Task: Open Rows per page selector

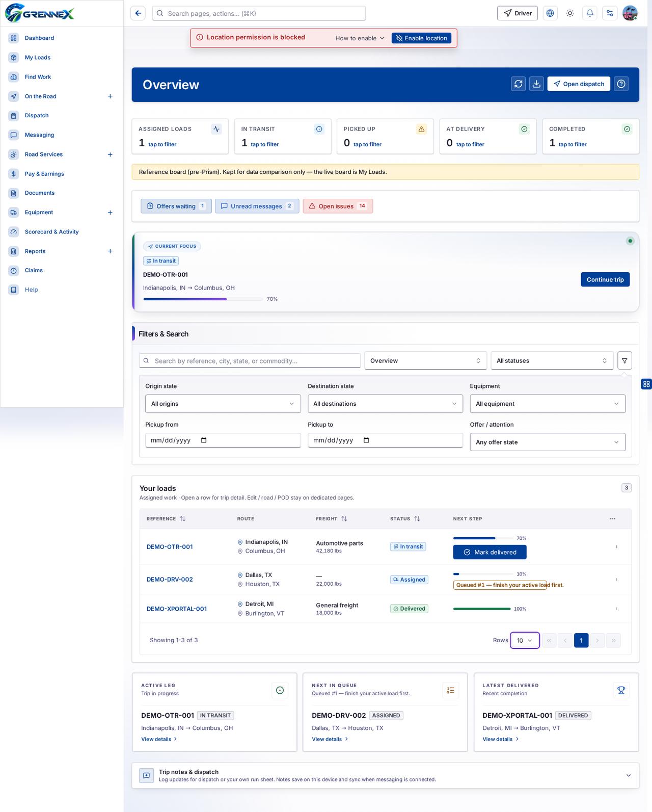Action: point(525,640)
